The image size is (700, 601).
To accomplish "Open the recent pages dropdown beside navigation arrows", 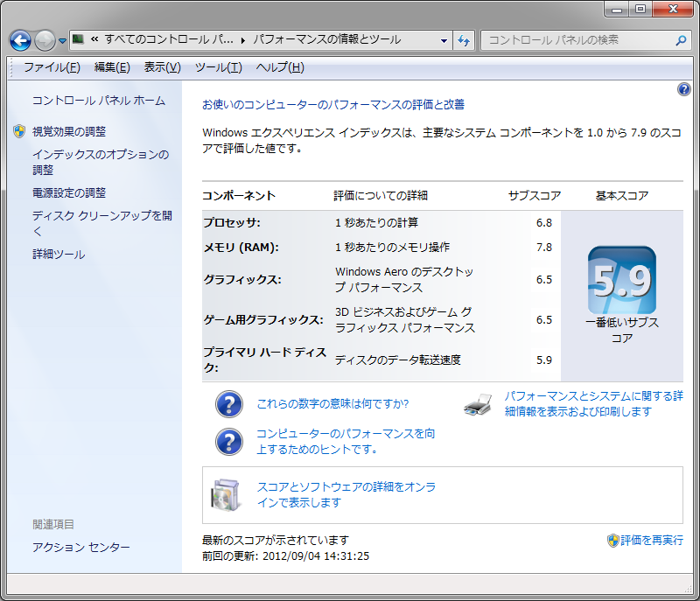I will (62, 41).
